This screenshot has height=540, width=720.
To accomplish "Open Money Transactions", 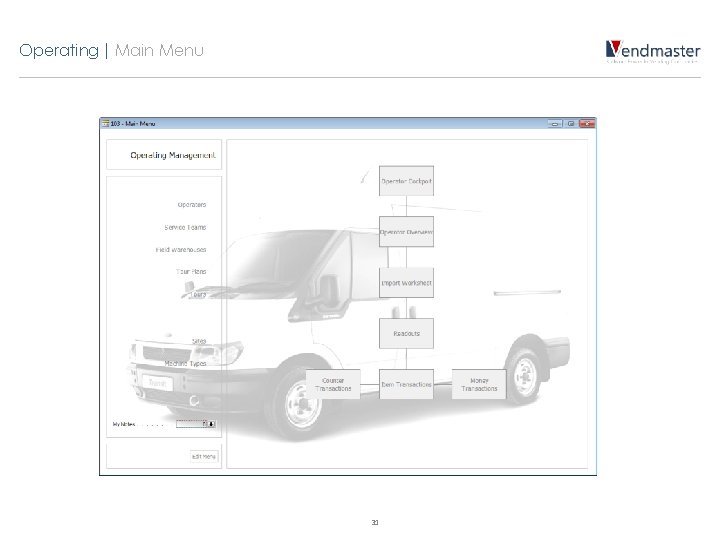I will coord(479,384).
